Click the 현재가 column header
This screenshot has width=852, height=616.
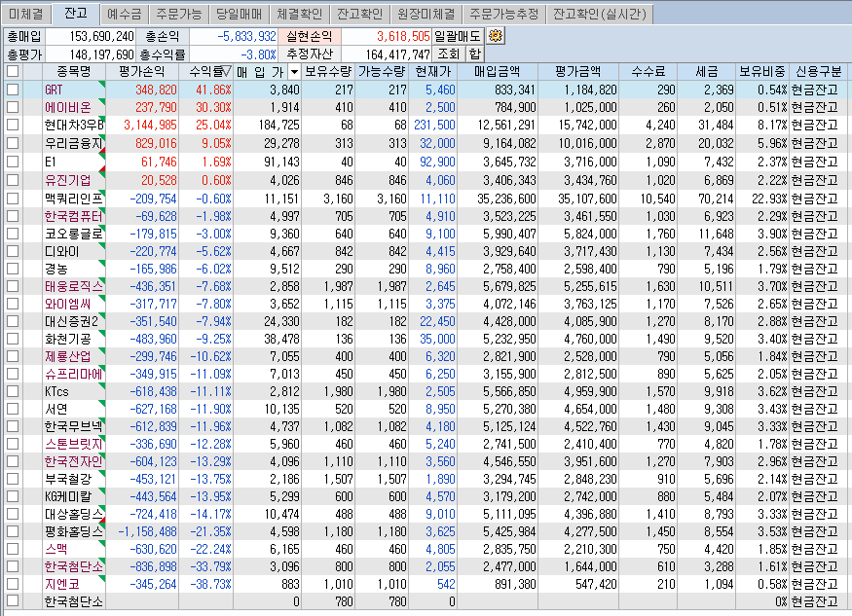[432, 71]
